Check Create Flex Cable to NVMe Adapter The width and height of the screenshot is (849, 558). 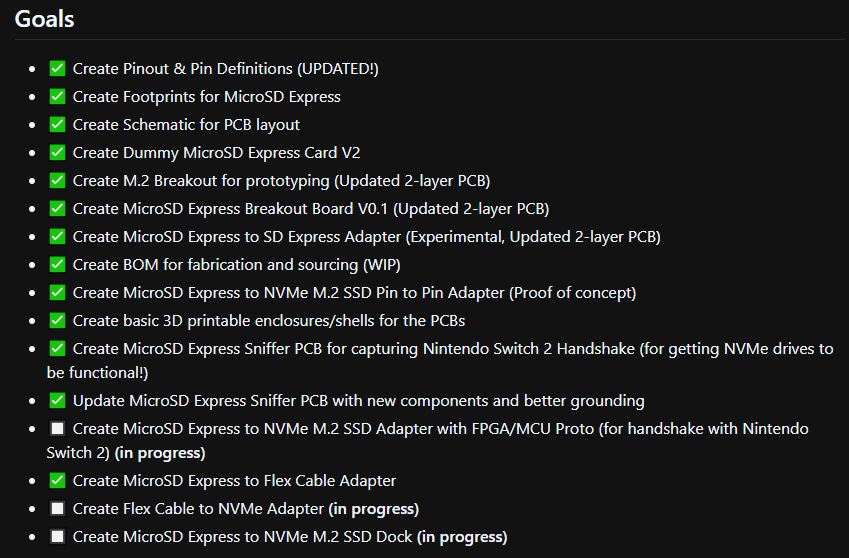click(57, 509)
